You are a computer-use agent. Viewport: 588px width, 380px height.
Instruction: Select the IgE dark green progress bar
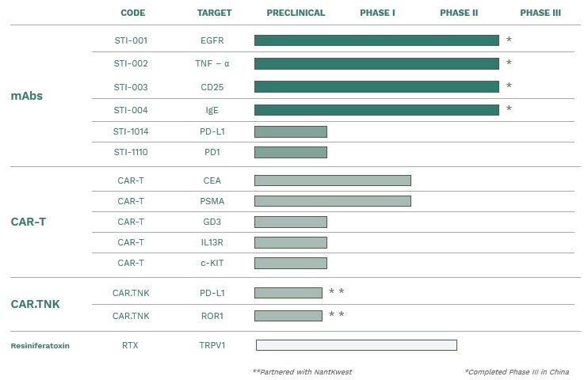(376, 110)
